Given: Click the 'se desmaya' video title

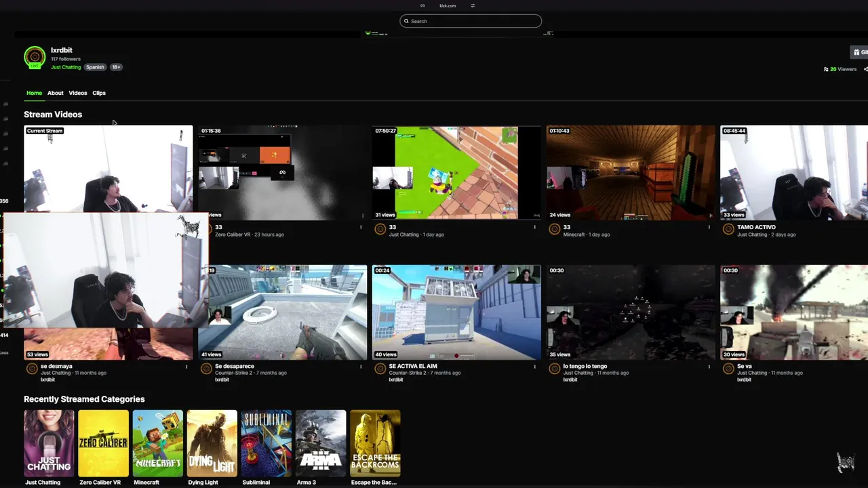Looking at the screenshot, I should pyautogui.click(x=56, y=366).
